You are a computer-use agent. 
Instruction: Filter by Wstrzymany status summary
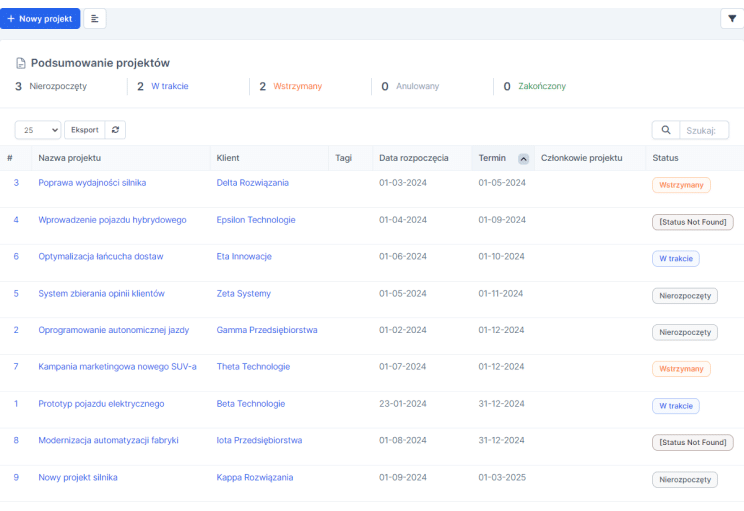click(297, 87)
